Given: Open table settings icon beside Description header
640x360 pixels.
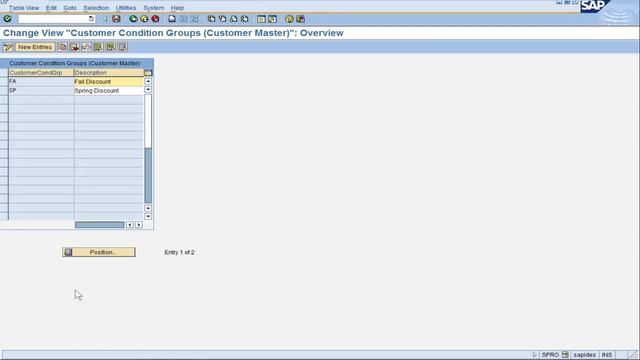Looking at the screenshot, I should (x=148, y=73).
